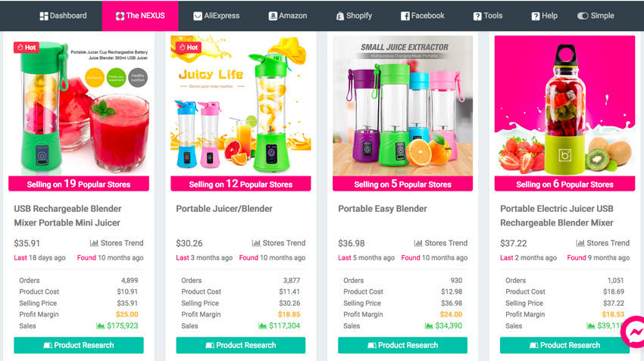Toggle the Simple mode switch
The image size is (644, 361).
click(x=583, y=16)
